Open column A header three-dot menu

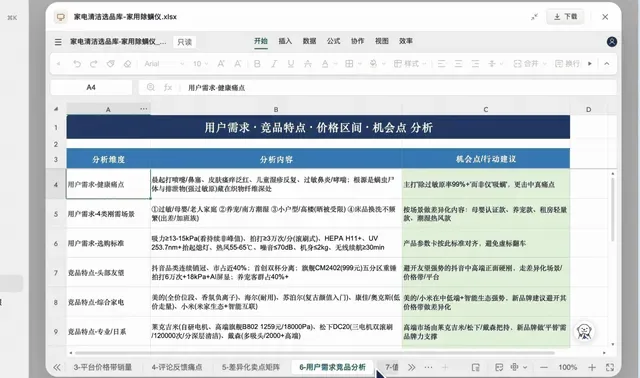click(x=144, y=109)
